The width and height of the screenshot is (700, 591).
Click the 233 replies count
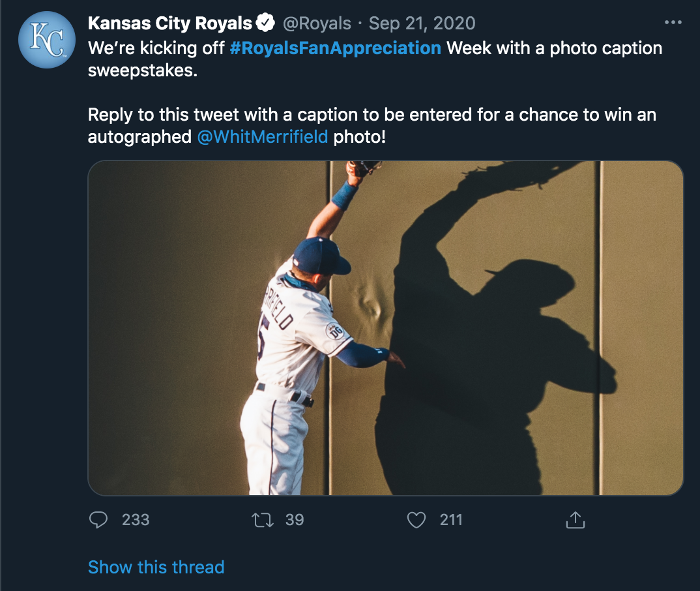click(x=136, y=520)
